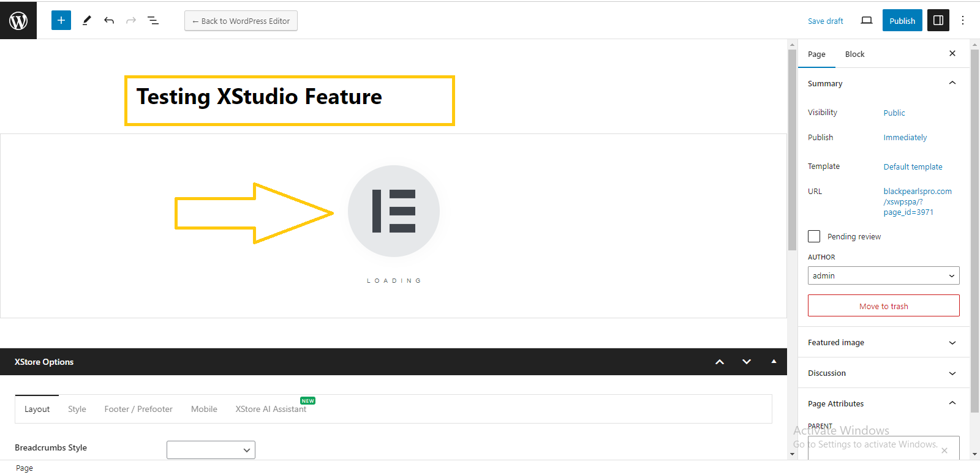Toggle the Settings sidebar icon
The height and width of the screenshot is (475, 980).
938,20
